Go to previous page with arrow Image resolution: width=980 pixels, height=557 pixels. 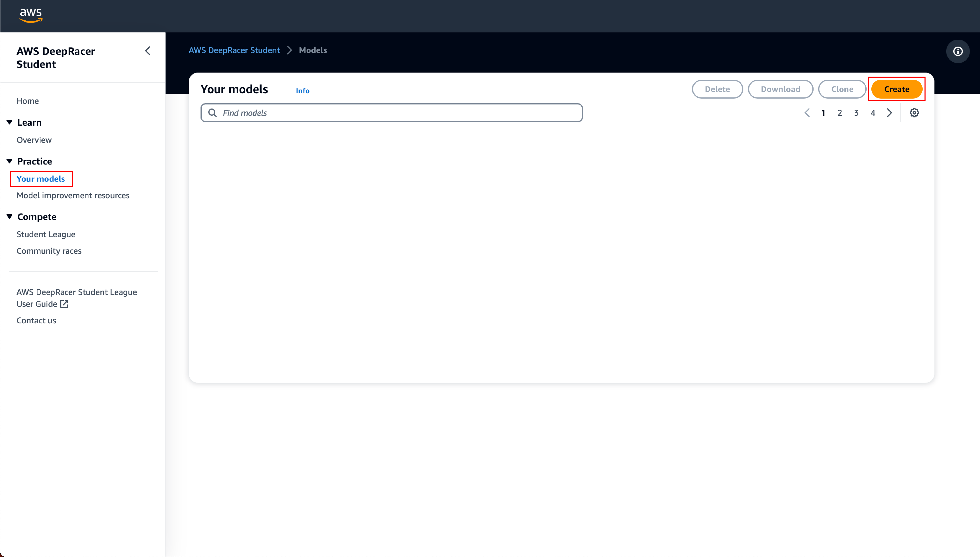(807, 113)
